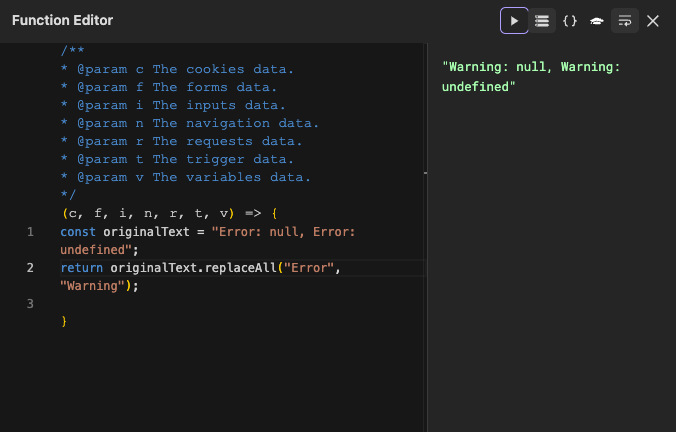Click the "@param n The navigation data." comment

pos(190,123)
